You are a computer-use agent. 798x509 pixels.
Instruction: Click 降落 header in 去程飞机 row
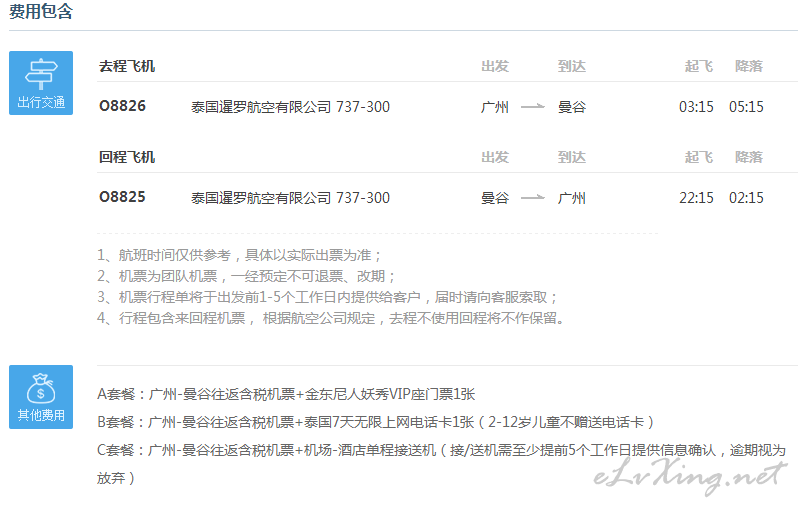point(749,66)
